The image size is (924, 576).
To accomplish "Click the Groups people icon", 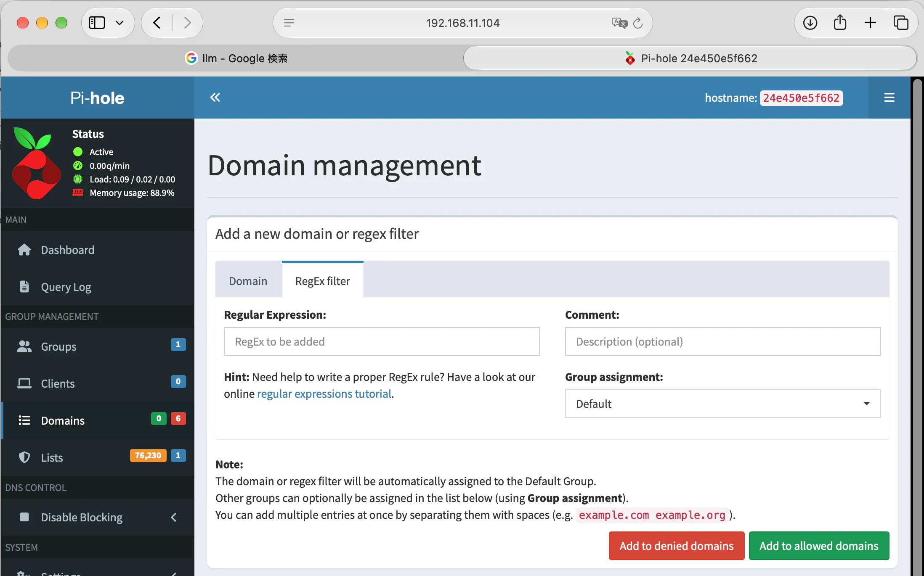I will tap(24, 346).
